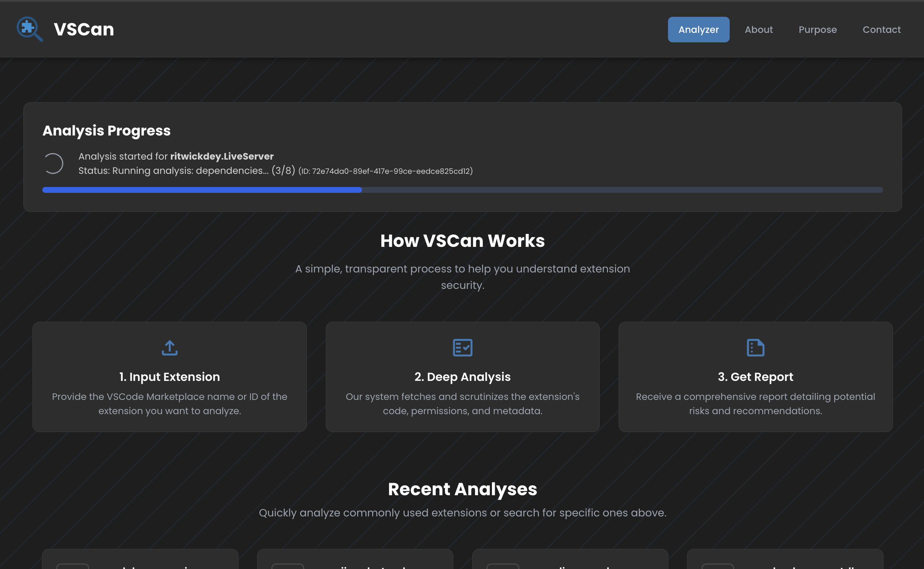The width and height of the screenshot is (924, 569).
Task: Click the checklist icon in Deep Analysis
Action: pyautogui.click(x=462, y=348)
